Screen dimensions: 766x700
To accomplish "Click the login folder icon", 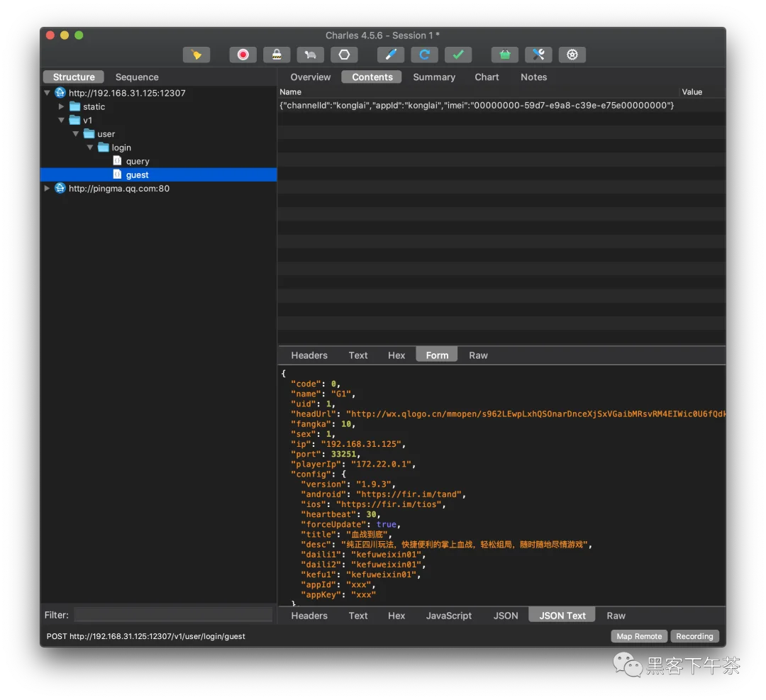I will point(103,148).
